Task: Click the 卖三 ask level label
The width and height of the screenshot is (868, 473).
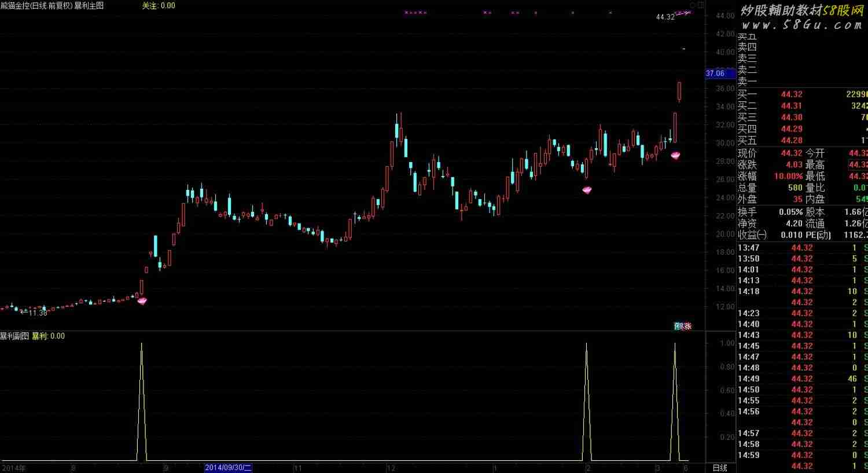Action: 747,58
